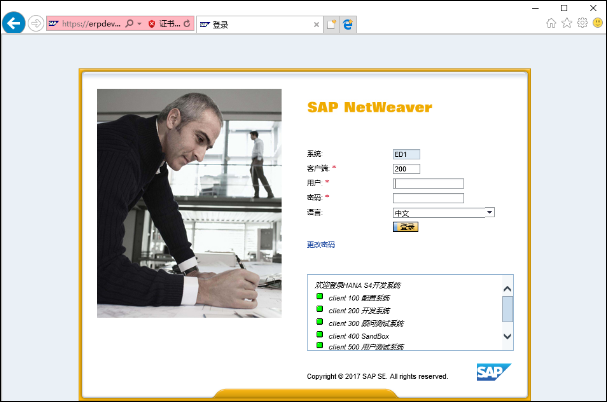Open a new tab button
The width and height of the screenshot is (607, 402).
[x=331, y=24]
